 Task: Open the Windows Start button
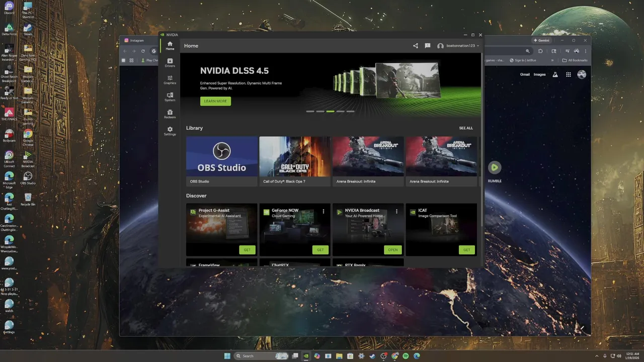(x=227, y=356)
